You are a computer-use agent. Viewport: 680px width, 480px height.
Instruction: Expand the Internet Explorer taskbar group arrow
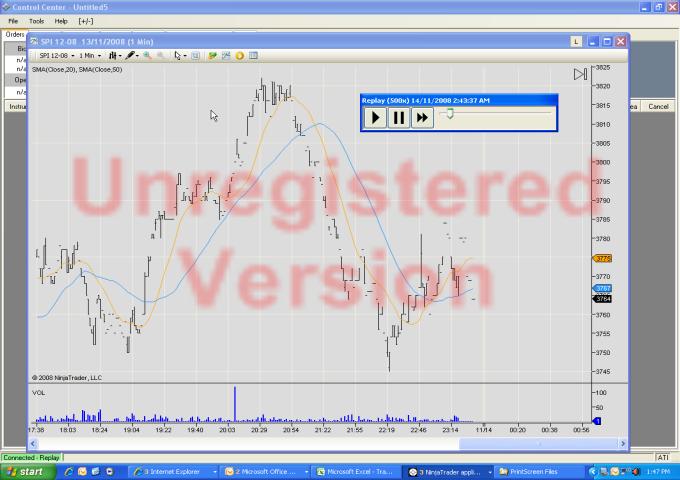tap(214, 472)
